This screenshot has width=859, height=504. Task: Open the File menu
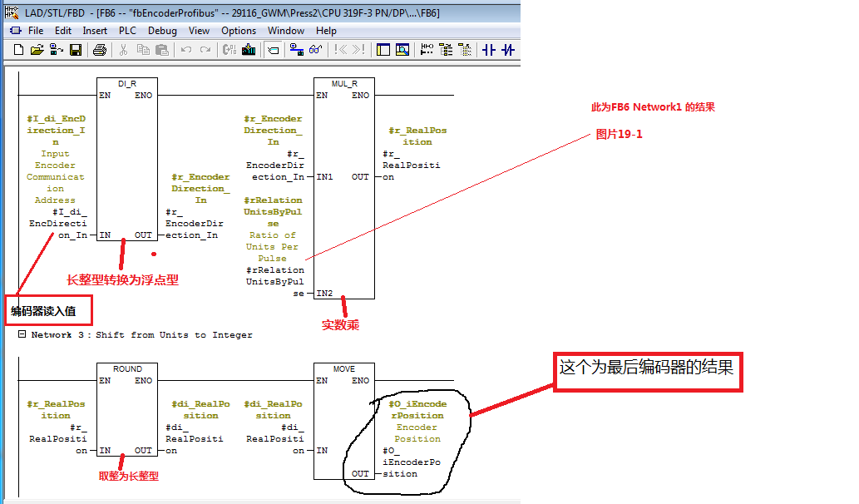pos(36,31)
